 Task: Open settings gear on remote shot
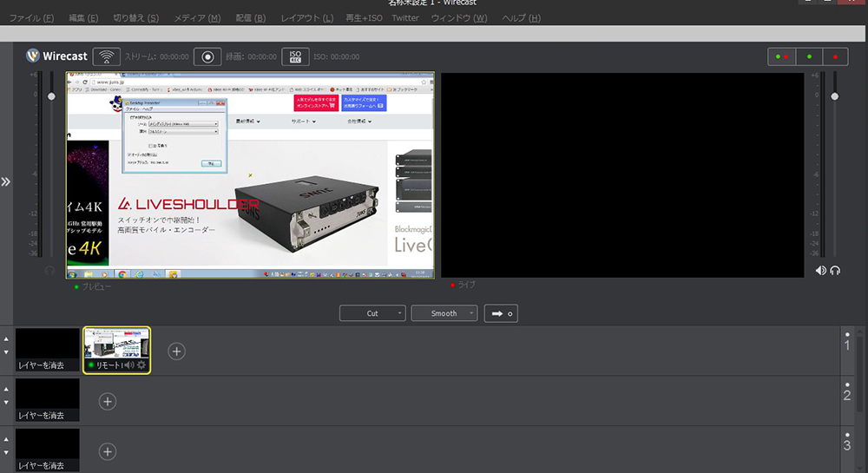pyautogui.click(x=141, y=365)
